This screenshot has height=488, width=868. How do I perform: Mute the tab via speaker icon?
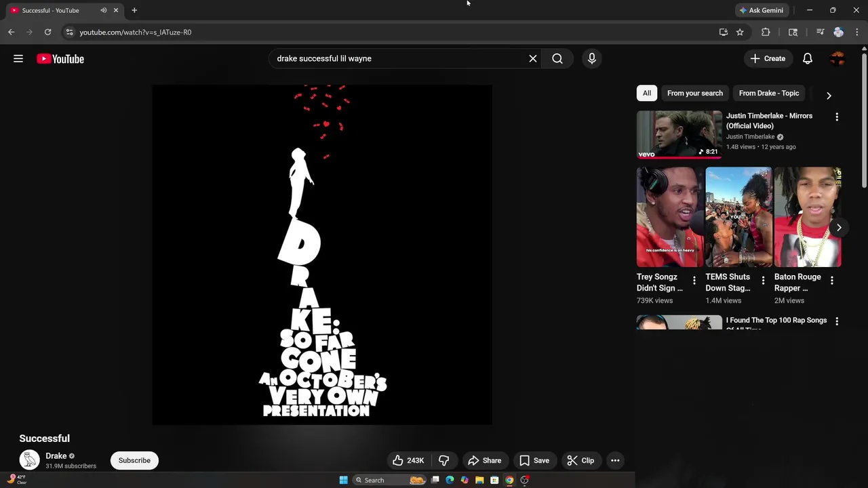(104, 10)
